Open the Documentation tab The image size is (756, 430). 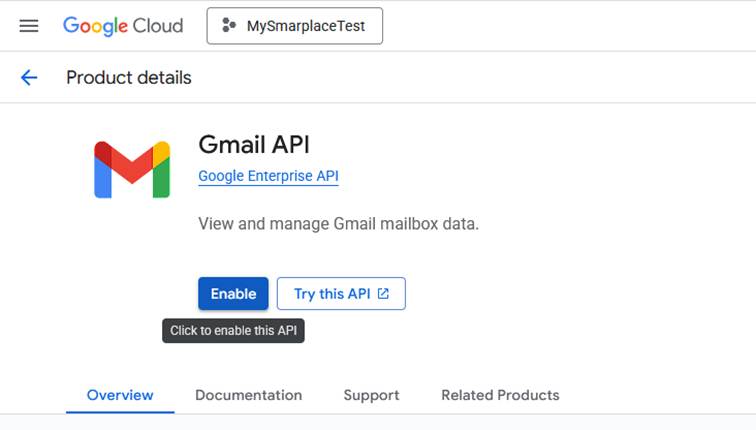[x=248, y=395]
